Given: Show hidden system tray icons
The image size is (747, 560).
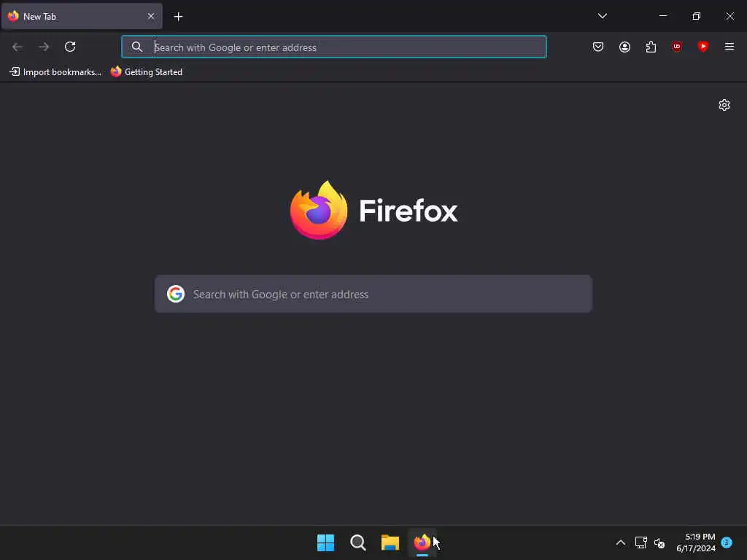Looking at the screenshot, I should click(620, 542).
